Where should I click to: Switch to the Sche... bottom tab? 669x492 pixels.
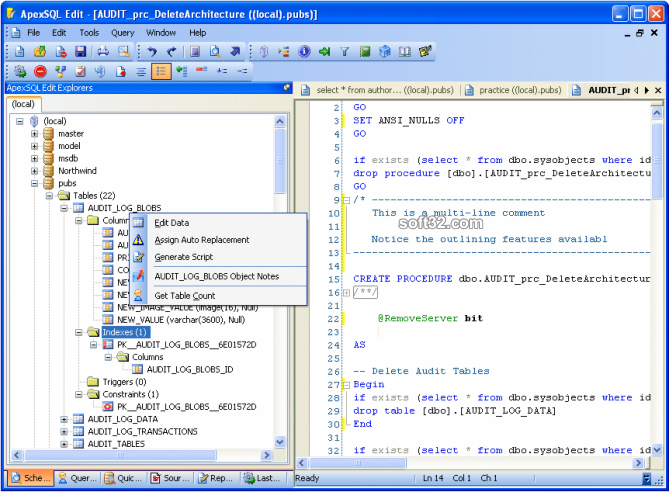click(x=30, y=478)
